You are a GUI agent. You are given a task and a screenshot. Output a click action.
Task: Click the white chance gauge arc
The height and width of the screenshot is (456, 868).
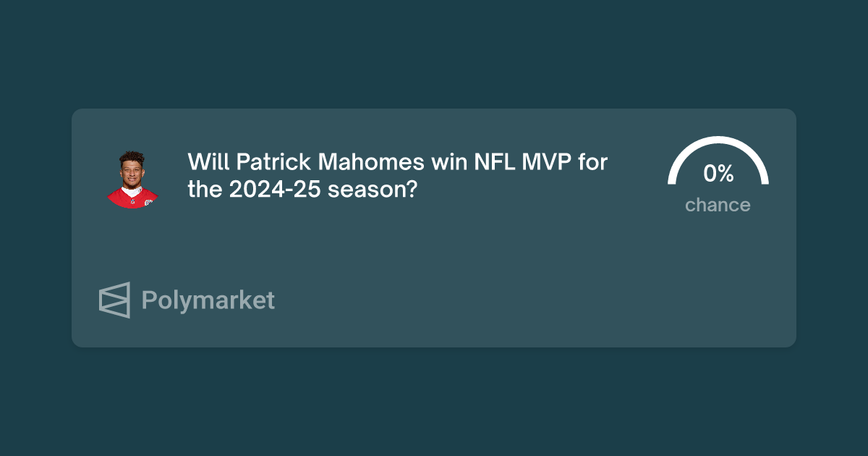pyautogui.click(x=718, y=159)
